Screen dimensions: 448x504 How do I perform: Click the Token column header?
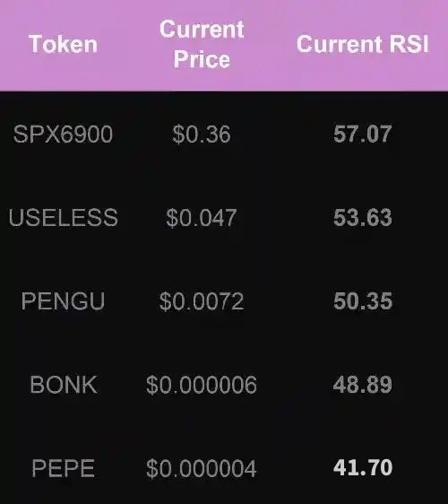tap(63, 44)
